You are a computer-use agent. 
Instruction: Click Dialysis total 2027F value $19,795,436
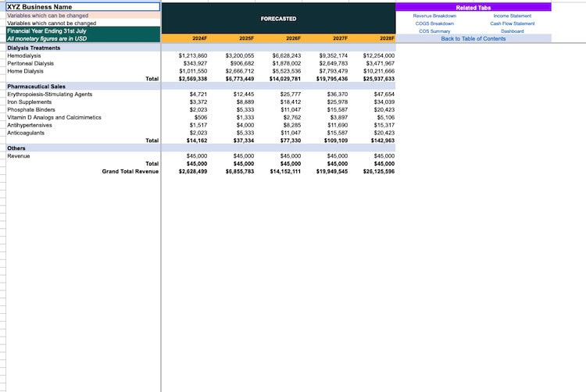[332, 79]
